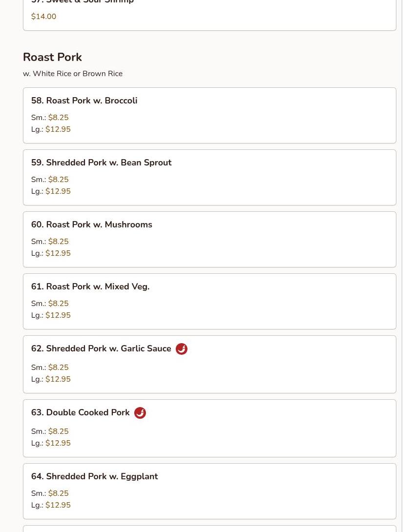Open 58. Roast Pork w. Broccoli item

(84, 101)
